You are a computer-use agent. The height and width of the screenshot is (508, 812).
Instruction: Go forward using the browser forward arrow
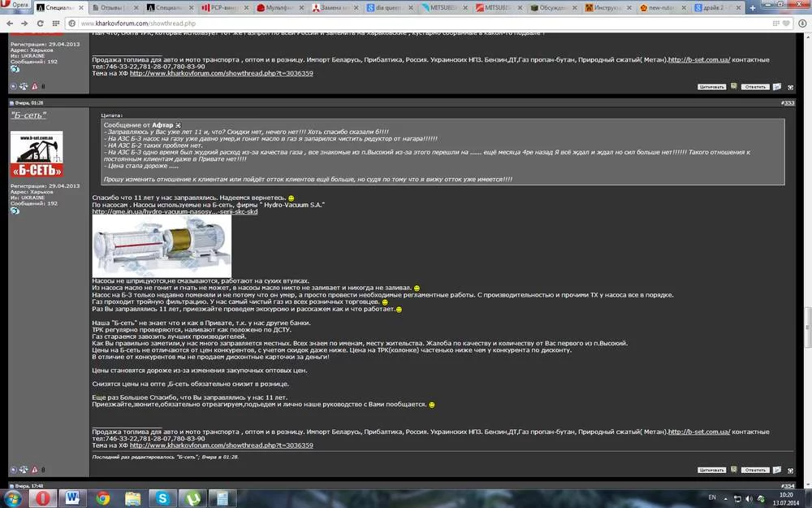click(x=24, y=24)
